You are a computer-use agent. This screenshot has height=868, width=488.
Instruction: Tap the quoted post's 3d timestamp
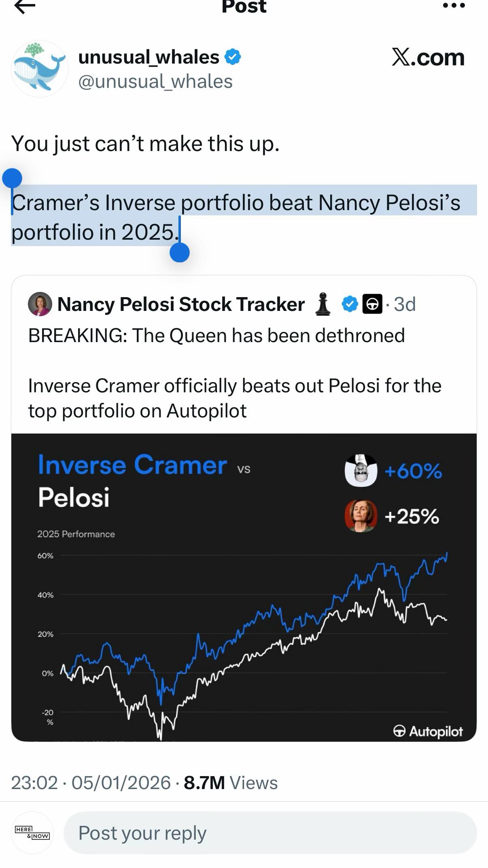tap(405, 304)
